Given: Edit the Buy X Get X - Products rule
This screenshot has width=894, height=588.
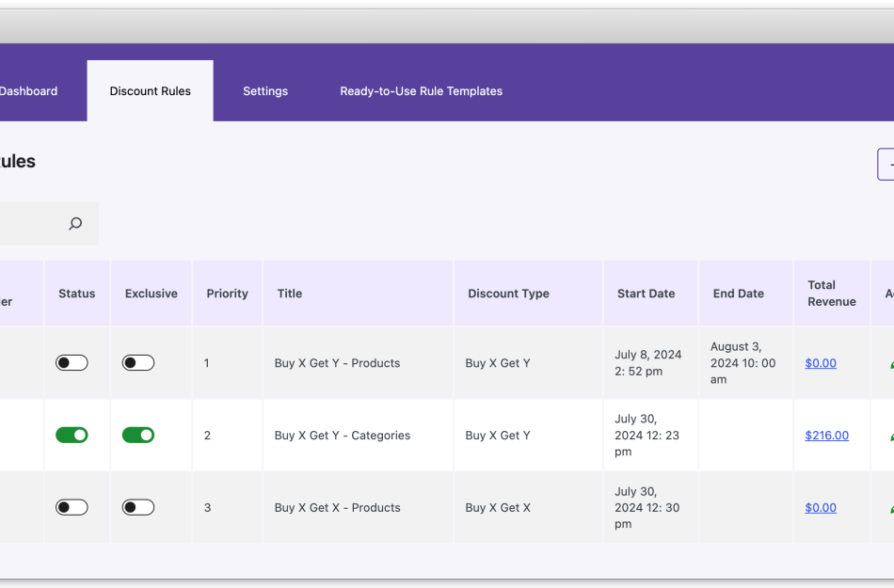Looking at the screenshot, I should tap(888, 507).
